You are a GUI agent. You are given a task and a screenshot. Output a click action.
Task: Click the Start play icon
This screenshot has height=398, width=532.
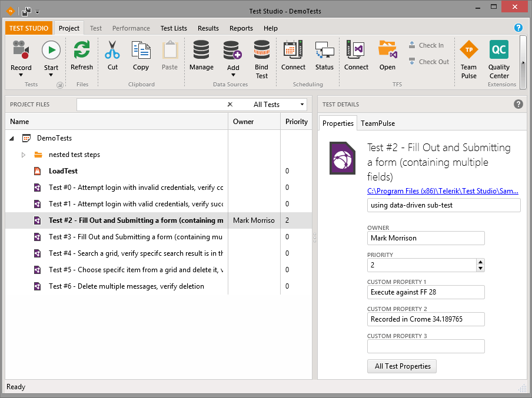51,50
